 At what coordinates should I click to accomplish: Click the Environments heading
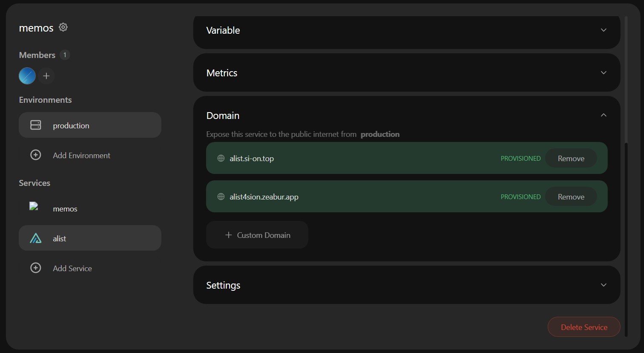click(x=45, y=100)
